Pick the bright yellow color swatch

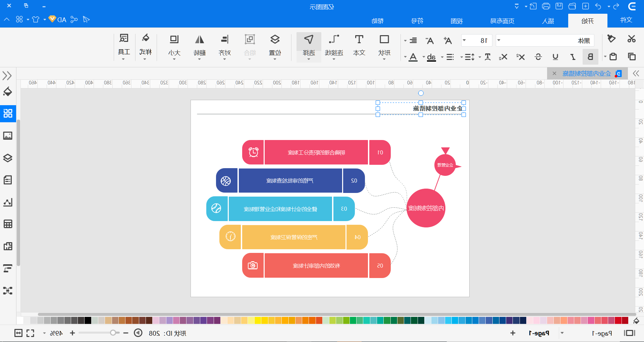(258, 320)
